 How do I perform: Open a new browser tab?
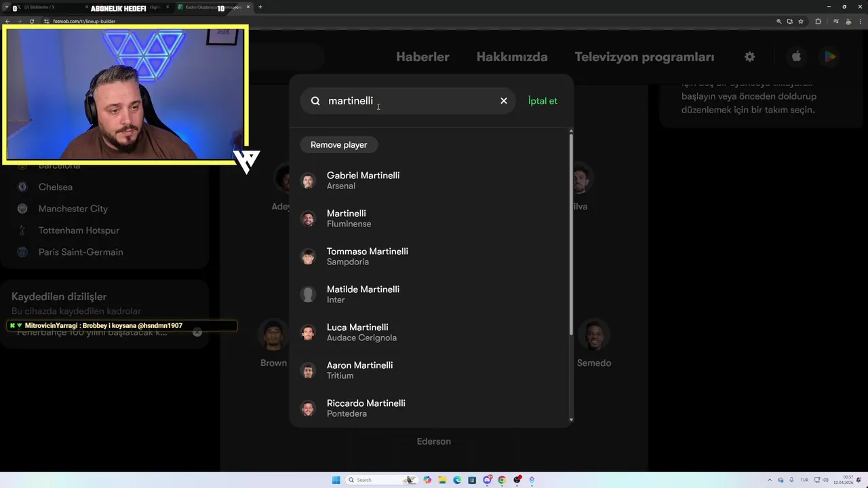(260, 7)
